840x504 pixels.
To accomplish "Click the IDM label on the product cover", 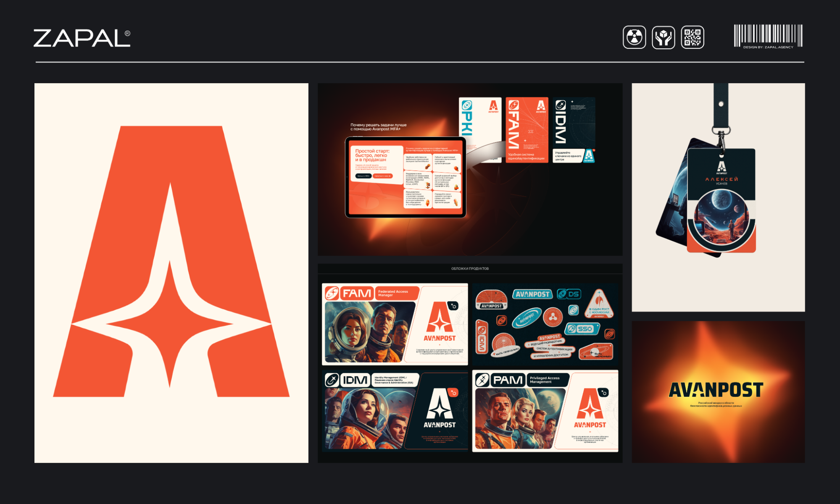I will coord(355,380).
